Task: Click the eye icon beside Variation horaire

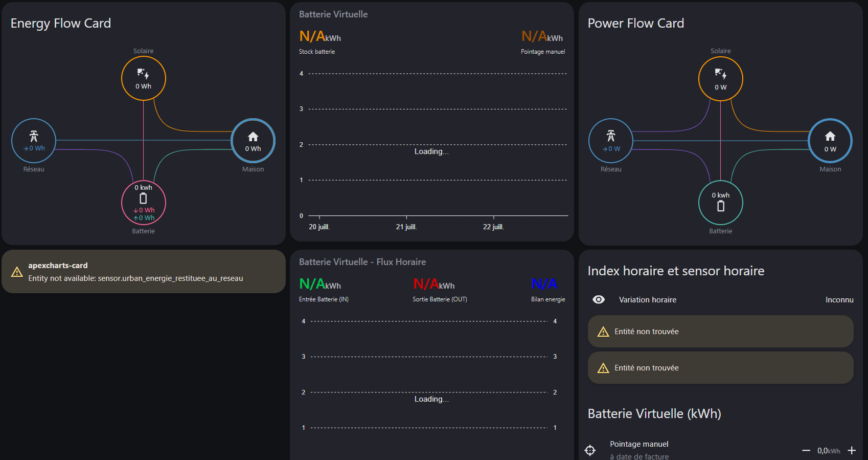Action: pos(599,300)
